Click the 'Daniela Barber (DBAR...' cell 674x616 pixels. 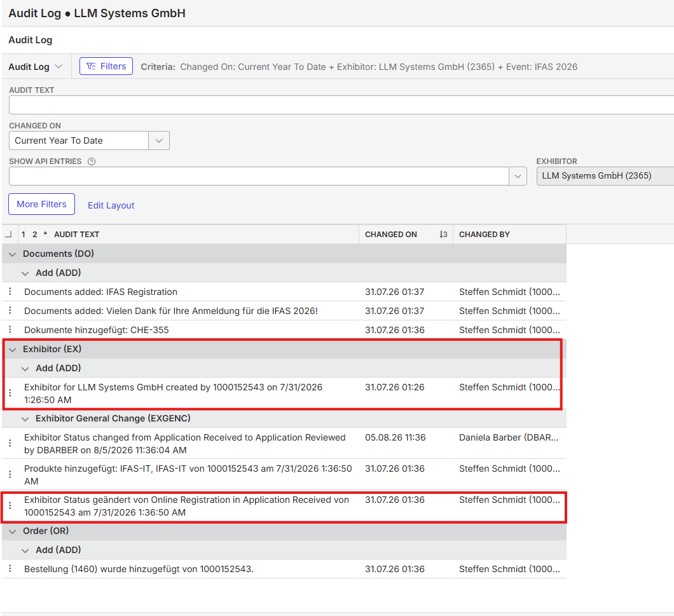pyautogui.click(x=509, y=437)
